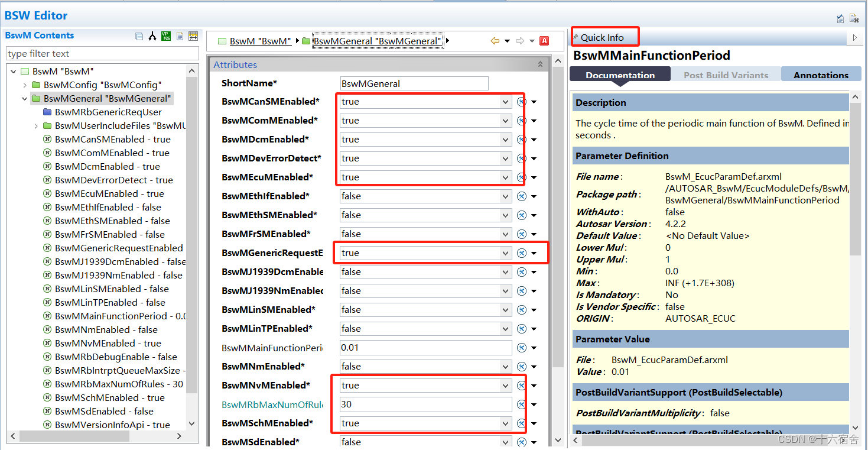Image resolution: width=868 pixels, height=450 pixels.
Task: Click the BswM Contents horizontal scrollbar
Action: (74, 436)
